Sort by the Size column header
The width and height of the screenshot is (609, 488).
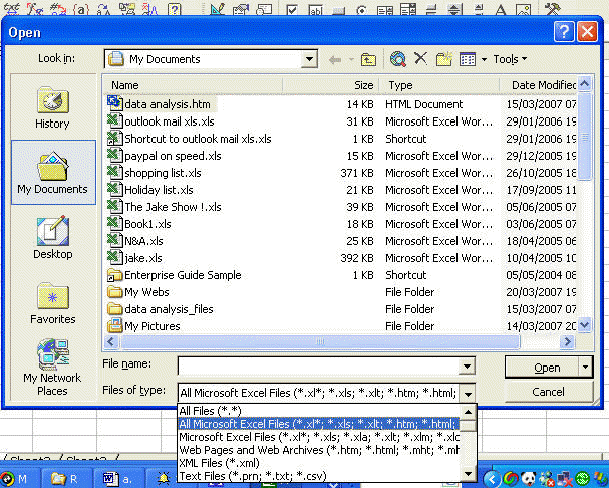point(331,85)
